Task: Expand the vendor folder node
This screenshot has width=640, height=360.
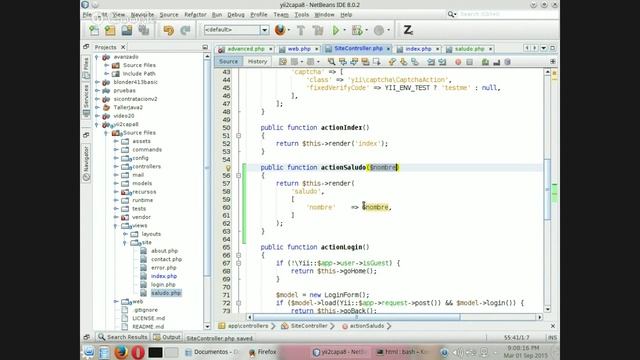Action: pos(116,217)
